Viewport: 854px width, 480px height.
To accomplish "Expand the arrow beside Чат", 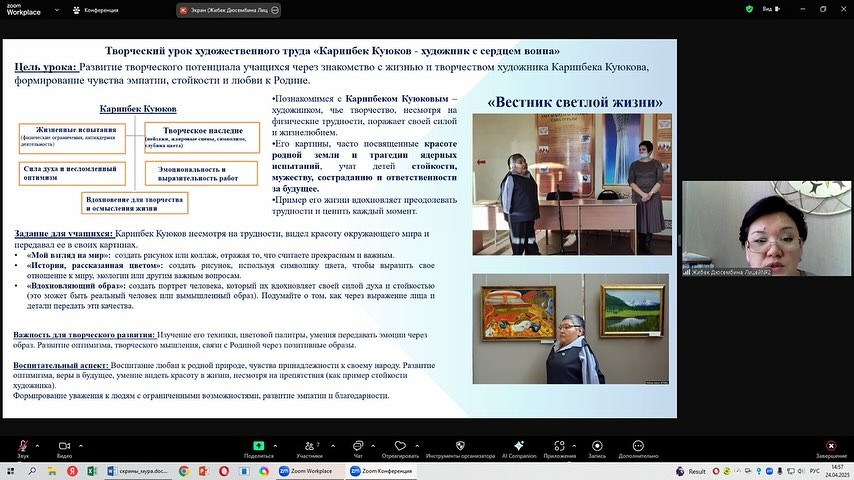I will [373, 446].
